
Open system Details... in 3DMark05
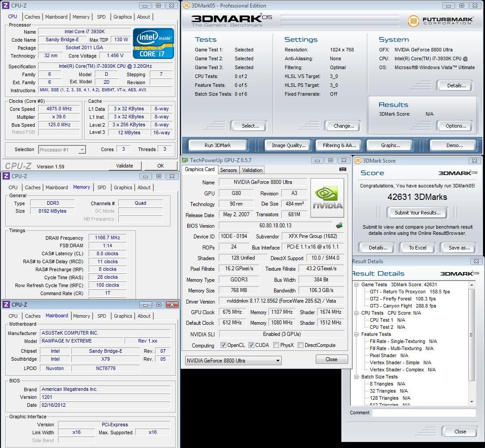455,86
